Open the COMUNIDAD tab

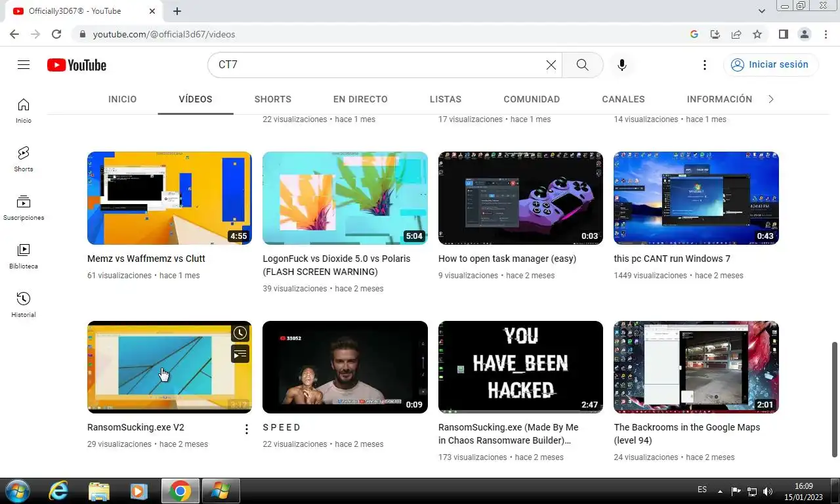[x=532, y=99]
